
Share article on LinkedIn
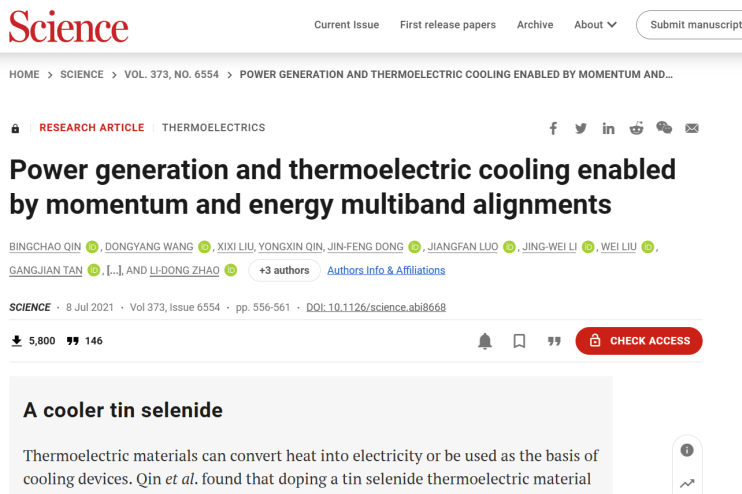608,128
